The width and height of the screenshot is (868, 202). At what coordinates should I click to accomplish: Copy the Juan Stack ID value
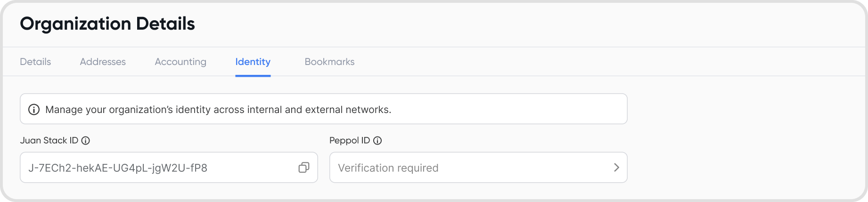point(304,168)
